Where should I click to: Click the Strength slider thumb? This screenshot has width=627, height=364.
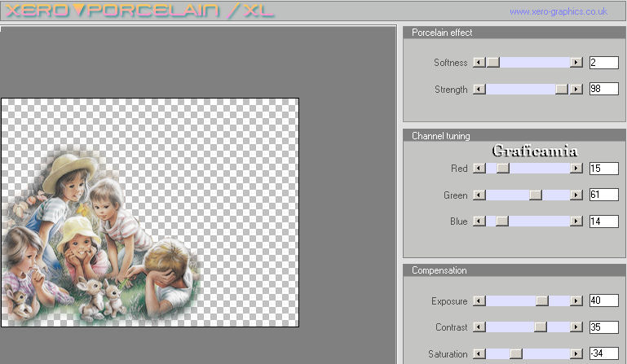click(x=562, y=89)
